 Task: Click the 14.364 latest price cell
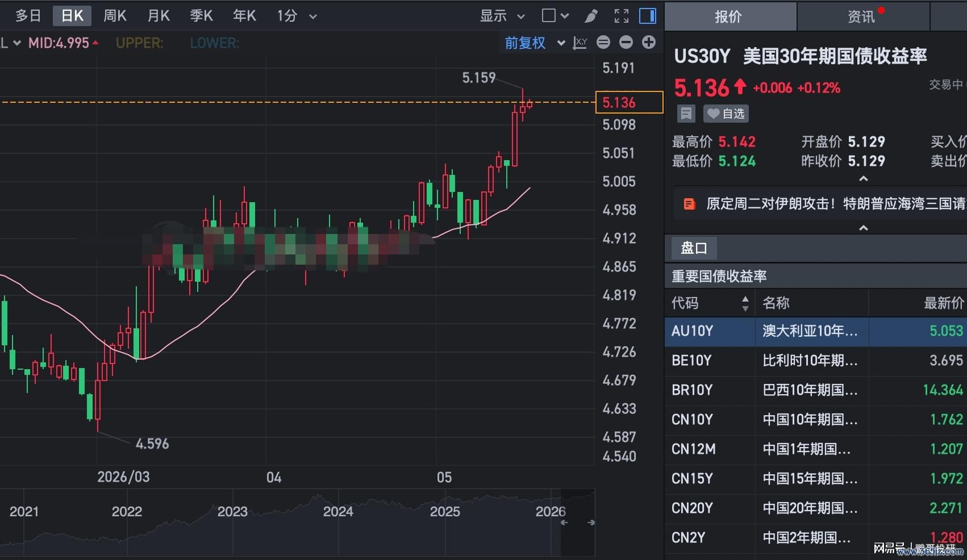943,390
